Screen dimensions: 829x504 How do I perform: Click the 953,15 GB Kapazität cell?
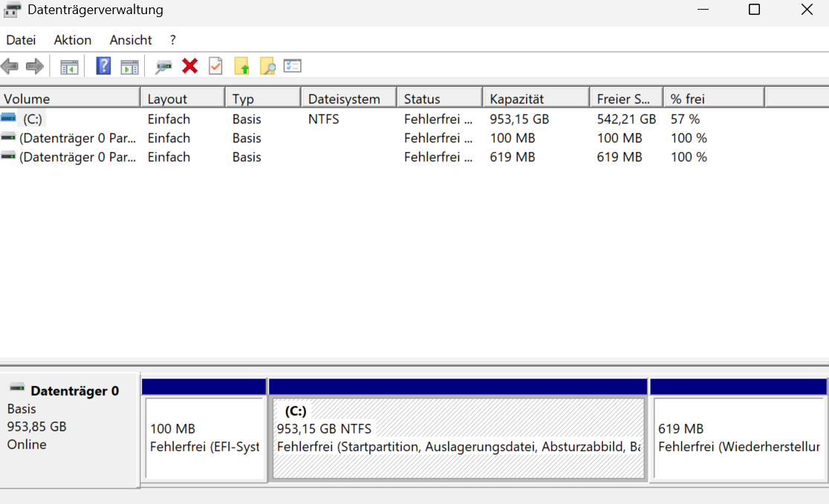click(x=519, y=119)
